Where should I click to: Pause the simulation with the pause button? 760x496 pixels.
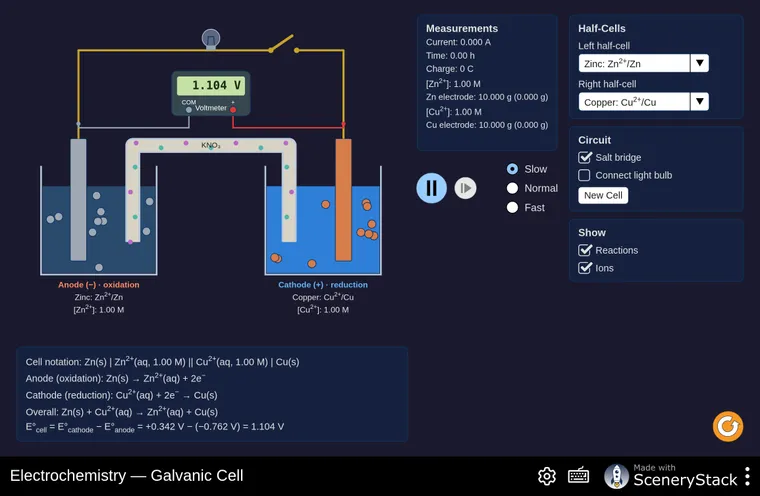431,188
